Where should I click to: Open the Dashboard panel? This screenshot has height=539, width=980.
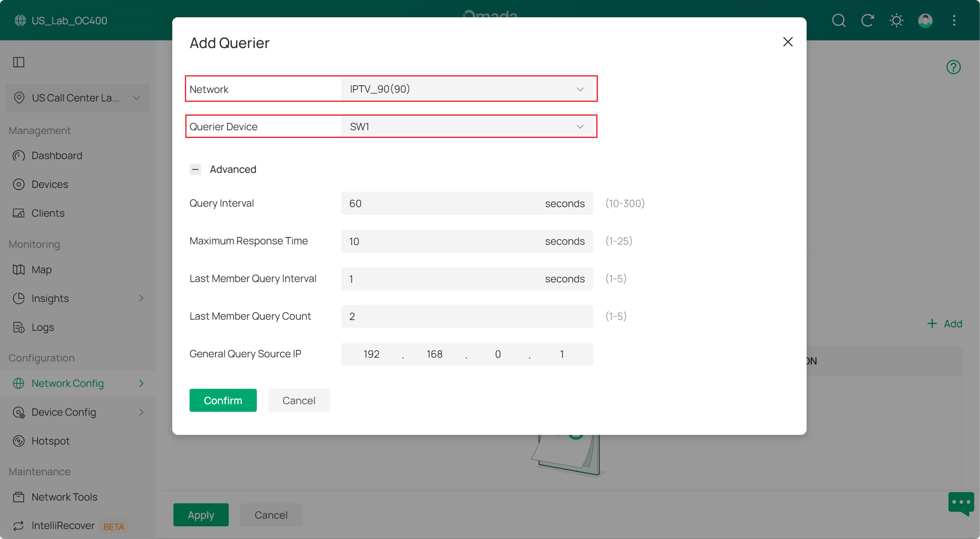click(x=57, y=155)
